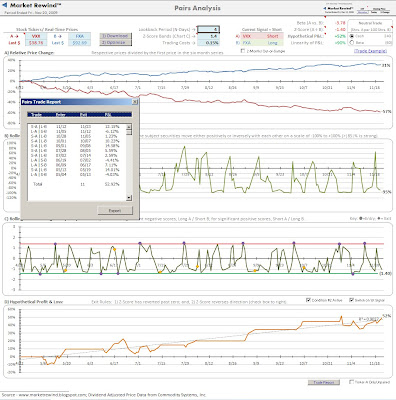Screen dimensions: 396x400
Task: Click the Z-Score Bands value field
Action: (208, 36)
